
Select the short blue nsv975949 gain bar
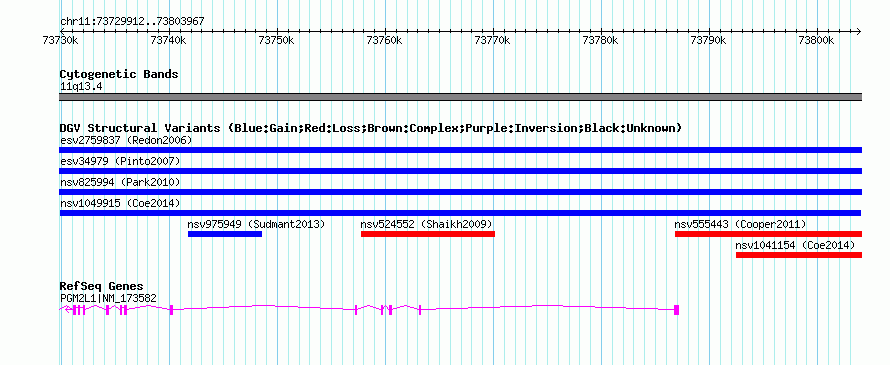click(225, 234)
